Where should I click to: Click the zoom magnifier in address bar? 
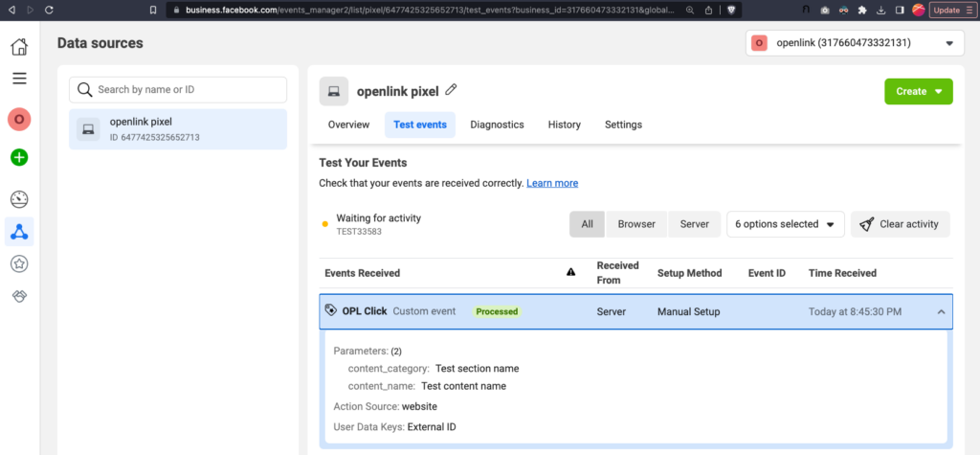click(690, 10)
